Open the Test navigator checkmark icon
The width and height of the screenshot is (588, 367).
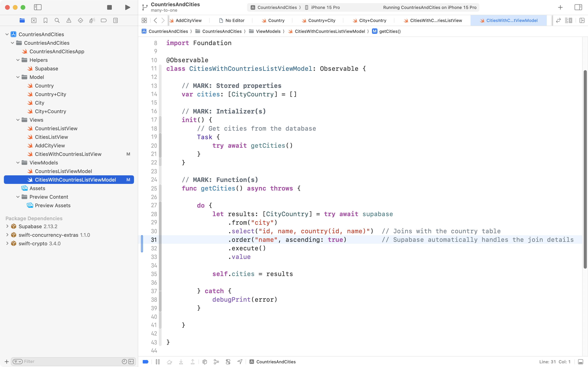[x=80, y=20]
